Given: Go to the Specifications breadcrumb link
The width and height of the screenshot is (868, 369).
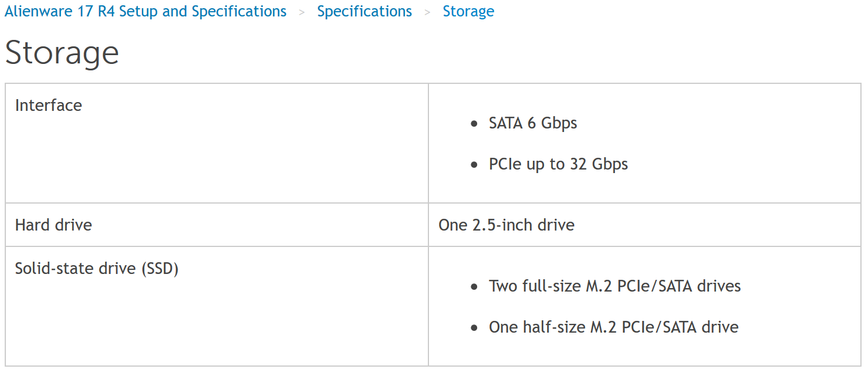Looking at the screenshot, I should click(x=364, y=11).
